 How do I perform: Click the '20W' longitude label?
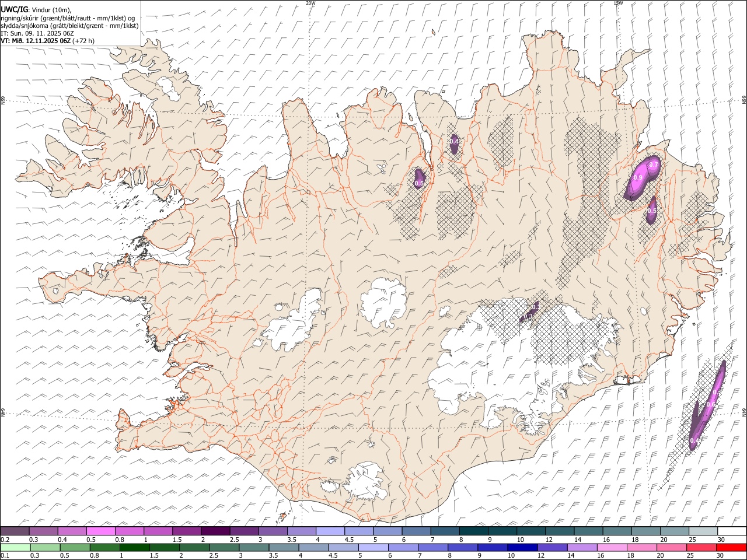tap(311, 3)
